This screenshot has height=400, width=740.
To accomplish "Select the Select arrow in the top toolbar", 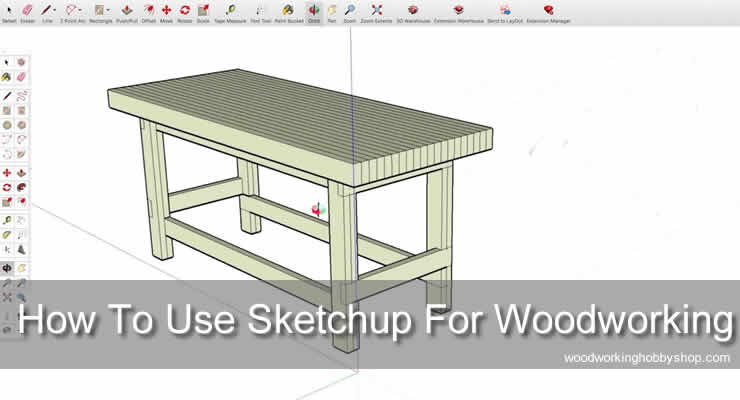I will coord(9,9).
